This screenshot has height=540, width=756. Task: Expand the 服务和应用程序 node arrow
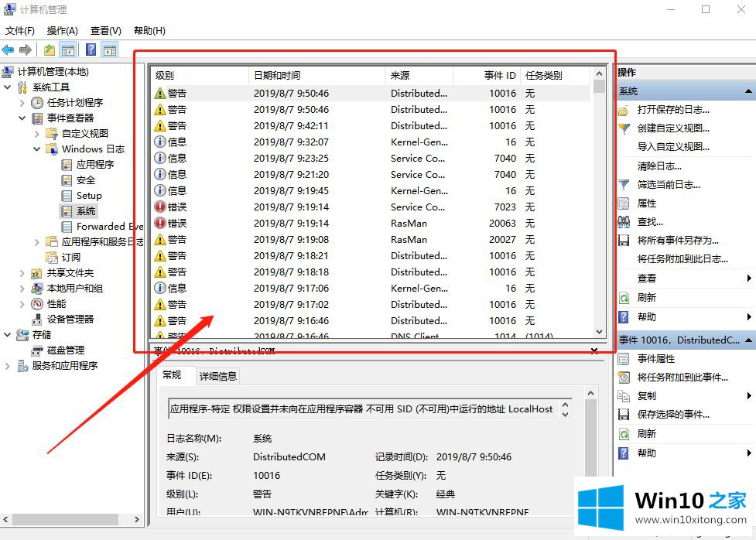tap(7, 366)
